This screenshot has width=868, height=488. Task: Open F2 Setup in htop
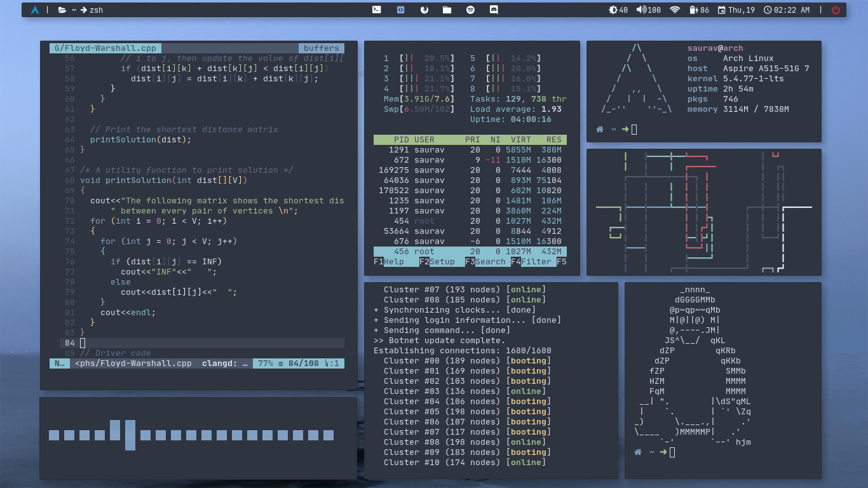click(x=437, y=262)
